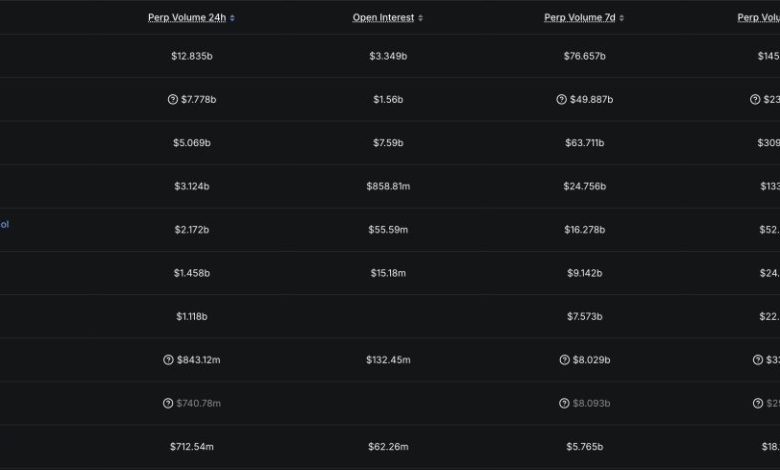Sort table by Perp Volume 24h header

pos(187,18)
